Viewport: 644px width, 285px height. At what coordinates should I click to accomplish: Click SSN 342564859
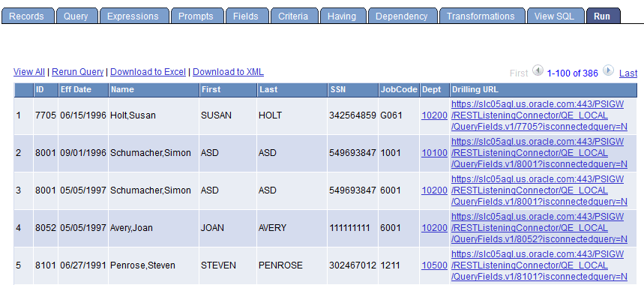[352, 115]
